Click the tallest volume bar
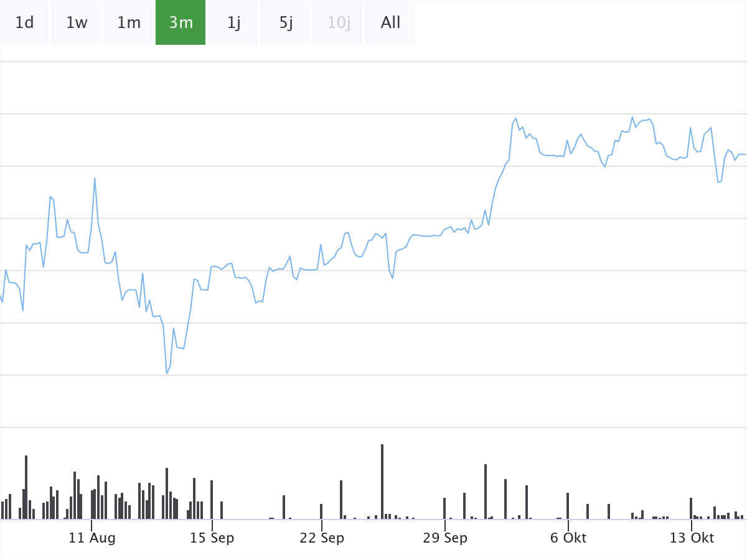 tap(382, 482)
